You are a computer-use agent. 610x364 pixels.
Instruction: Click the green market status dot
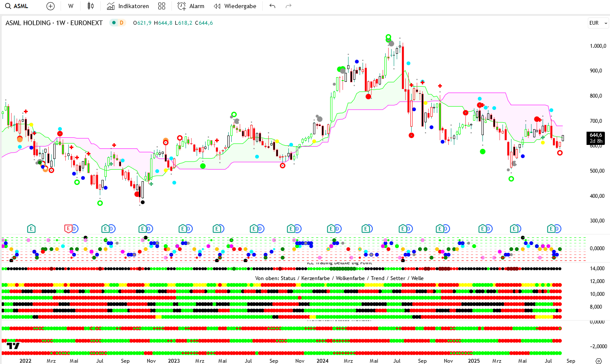[x=114, y=23]
